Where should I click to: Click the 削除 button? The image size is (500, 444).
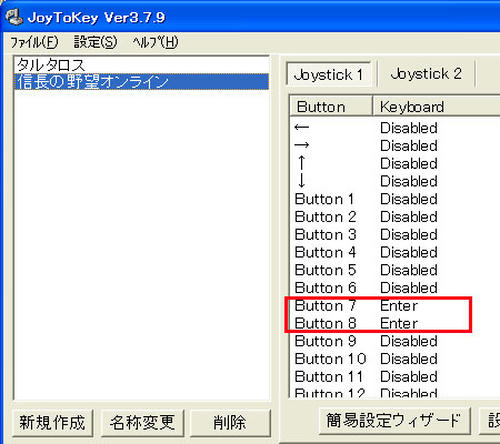230,423
